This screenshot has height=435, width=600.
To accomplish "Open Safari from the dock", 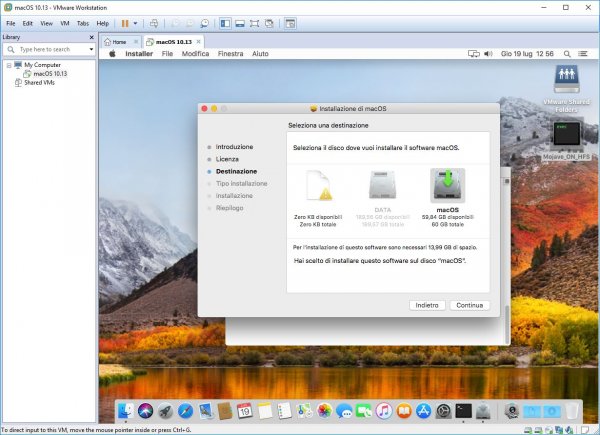I will click(x=185, y=411).
